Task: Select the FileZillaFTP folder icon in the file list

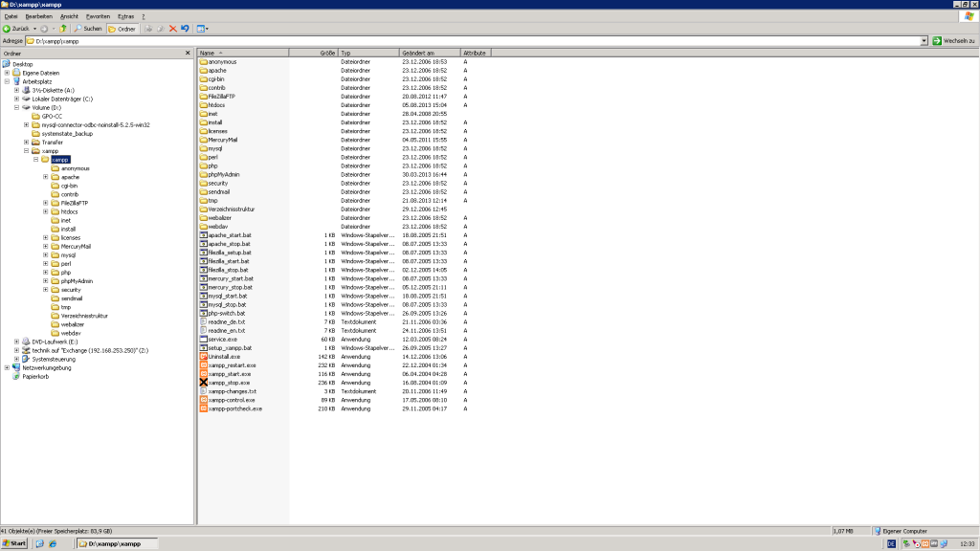Action: coord(203,97)
